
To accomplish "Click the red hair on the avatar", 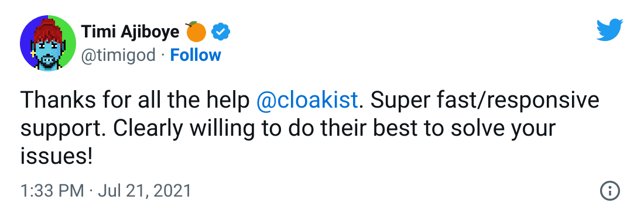I will pyautogui.click(x=47, y=30).
